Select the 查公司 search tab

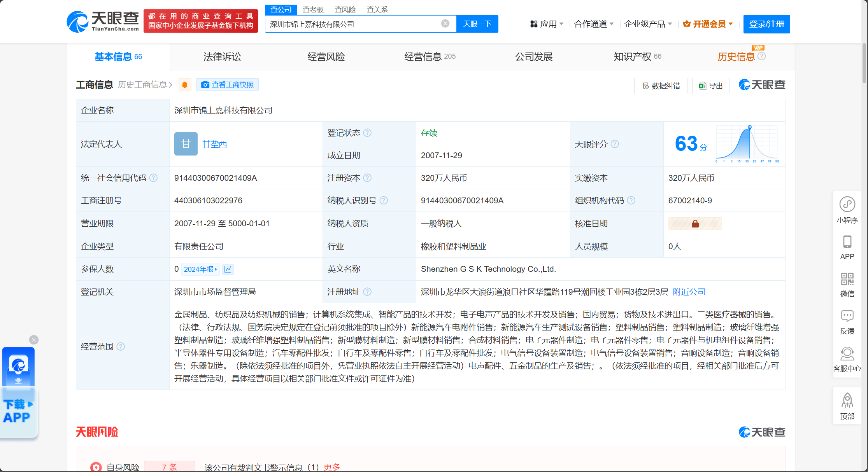[281, 9]
